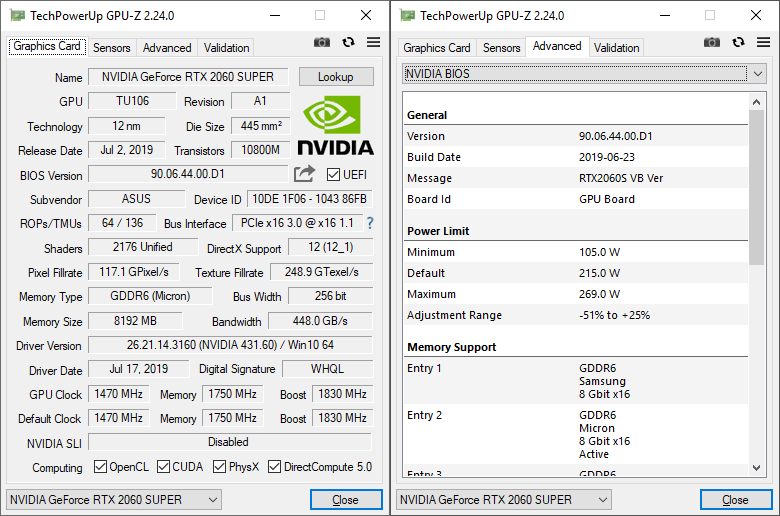Click the NVIDIA logo image
Viewport: 780px width, 516px height.
(x=336, y=125)
